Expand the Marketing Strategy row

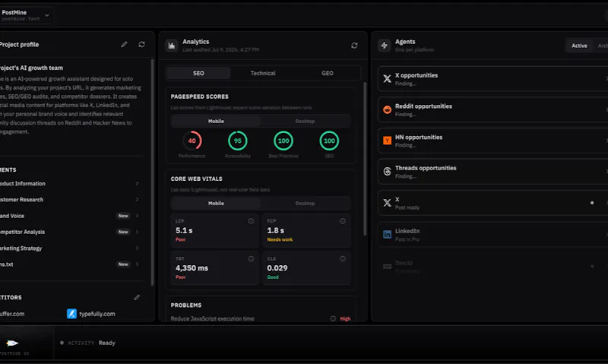70,248
